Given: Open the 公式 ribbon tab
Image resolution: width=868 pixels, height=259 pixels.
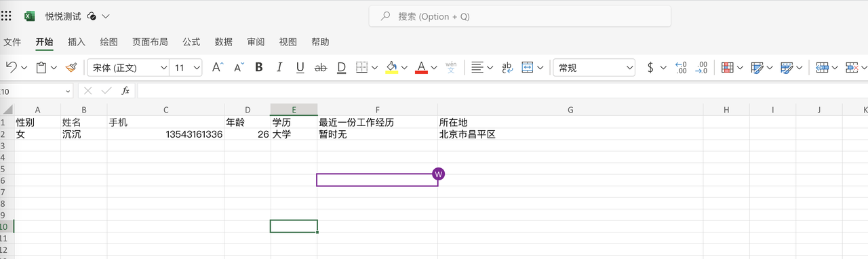Looking at the screenshot, I should coord(191,42).
